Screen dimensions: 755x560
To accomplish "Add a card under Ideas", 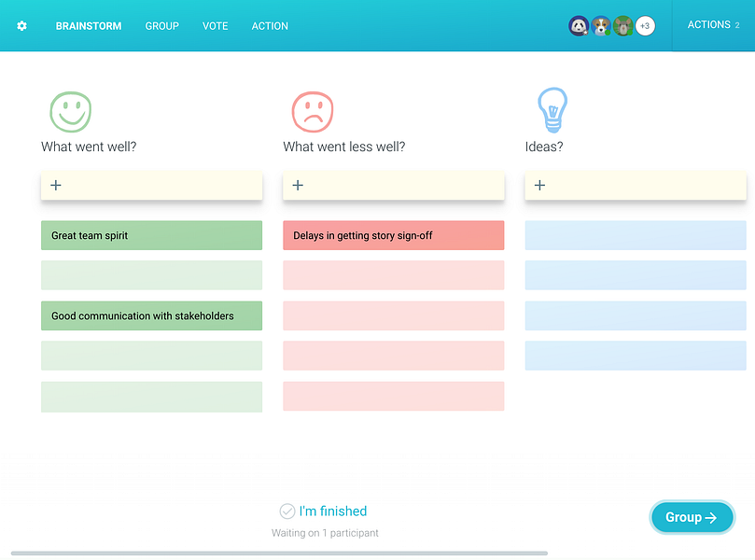I will (x=636, y=186).
